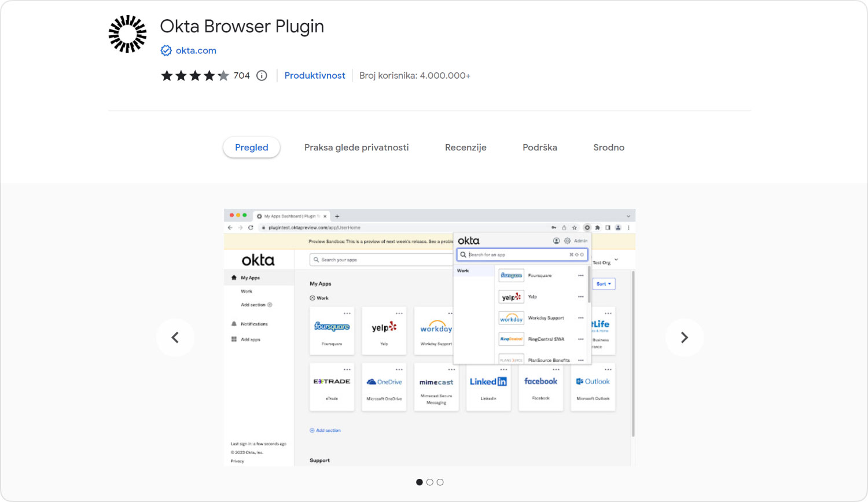The height and width of the screenshot is (502, 868).
Task: Click the RingCentral SWA row in popup
Action: [542, 339]
